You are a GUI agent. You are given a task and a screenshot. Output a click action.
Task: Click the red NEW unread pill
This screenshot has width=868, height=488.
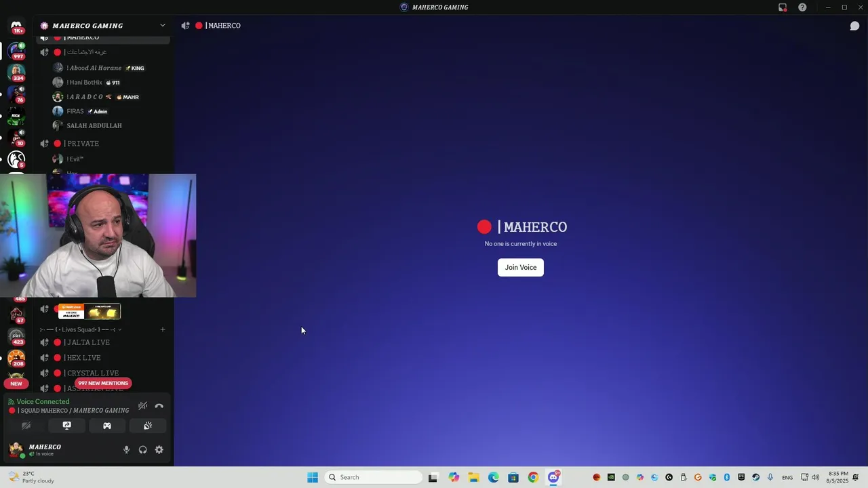pos(16,384)
